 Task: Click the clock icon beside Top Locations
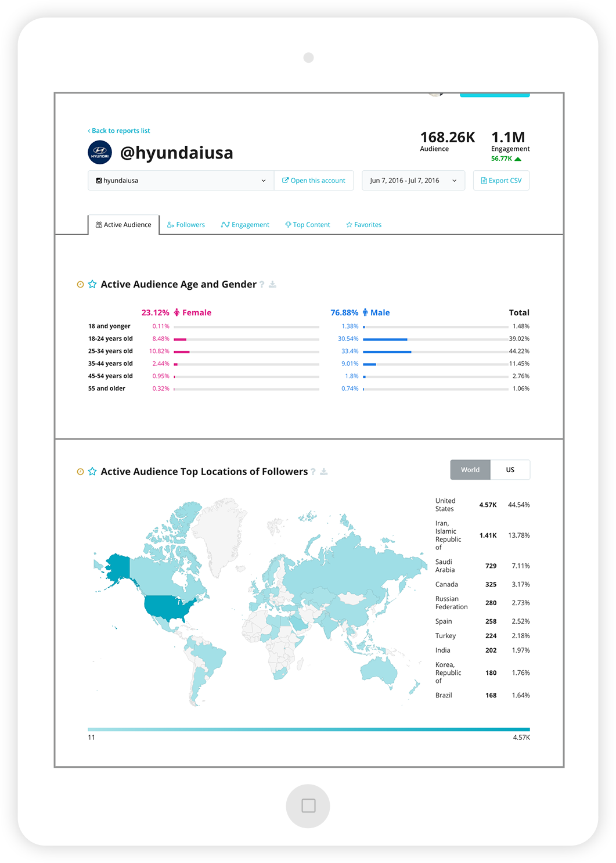[x=80, y=472]
